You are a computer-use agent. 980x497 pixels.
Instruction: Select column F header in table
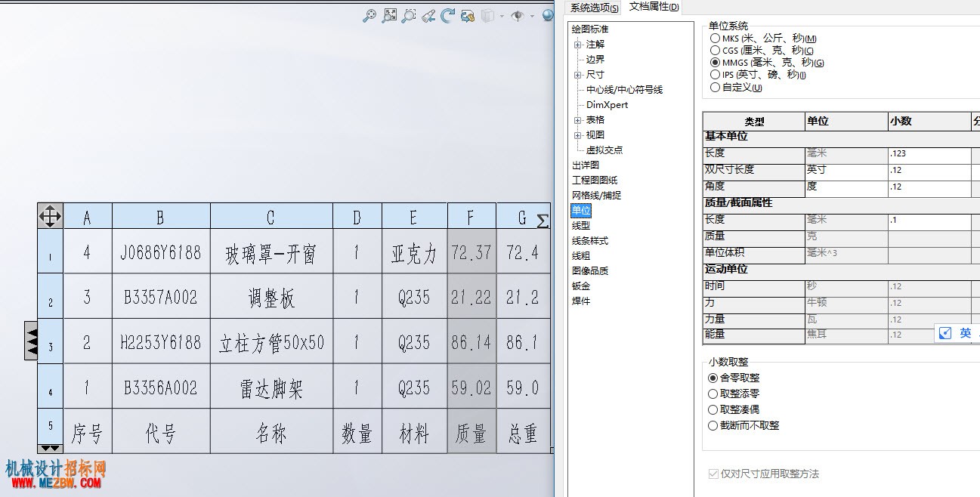pos(471,218)
